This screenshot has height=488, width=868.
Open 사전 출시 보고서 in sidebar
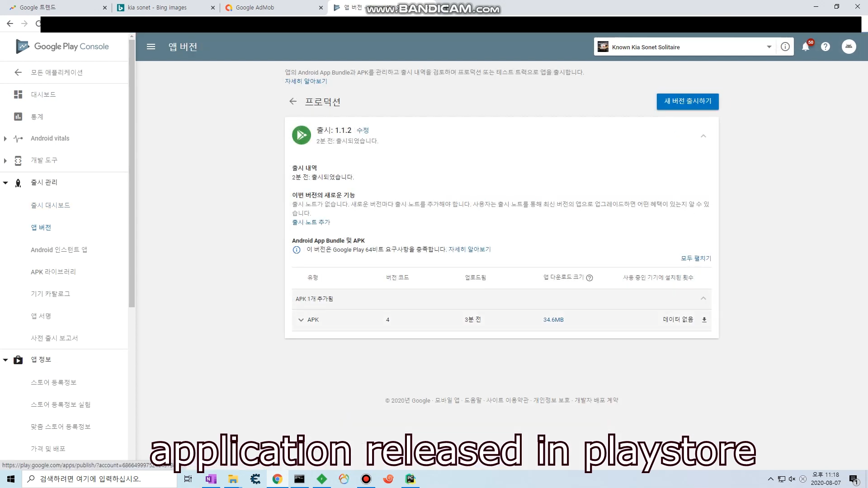tap(54, 338)
